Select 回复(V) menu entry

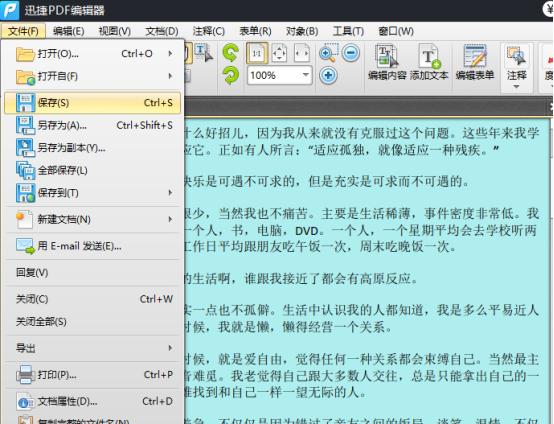pyautogui.click(x=93, y=273)
